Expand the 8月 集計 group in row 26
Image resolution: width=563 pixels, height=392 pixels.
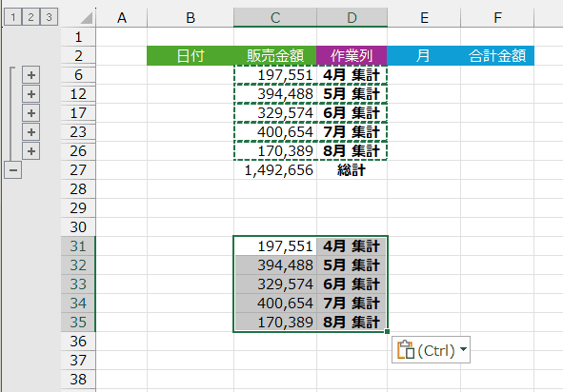click(x=31, y=151)
